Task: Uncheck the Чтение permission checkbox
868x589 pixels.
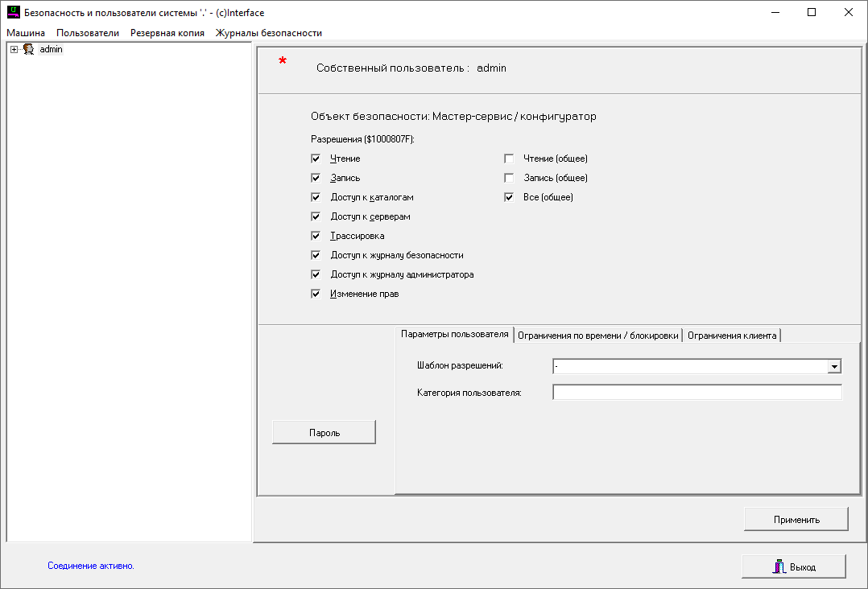Action: pos(316,159)
